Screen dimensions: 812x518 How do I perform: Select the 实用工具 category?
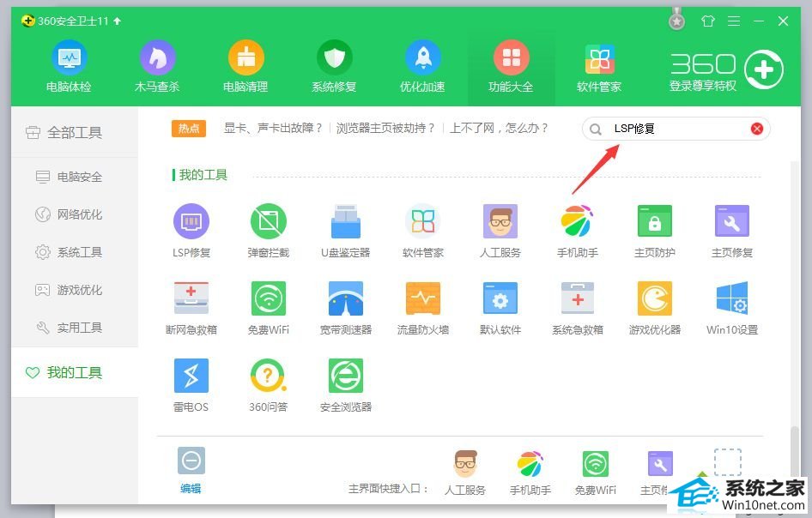[75, 328]
